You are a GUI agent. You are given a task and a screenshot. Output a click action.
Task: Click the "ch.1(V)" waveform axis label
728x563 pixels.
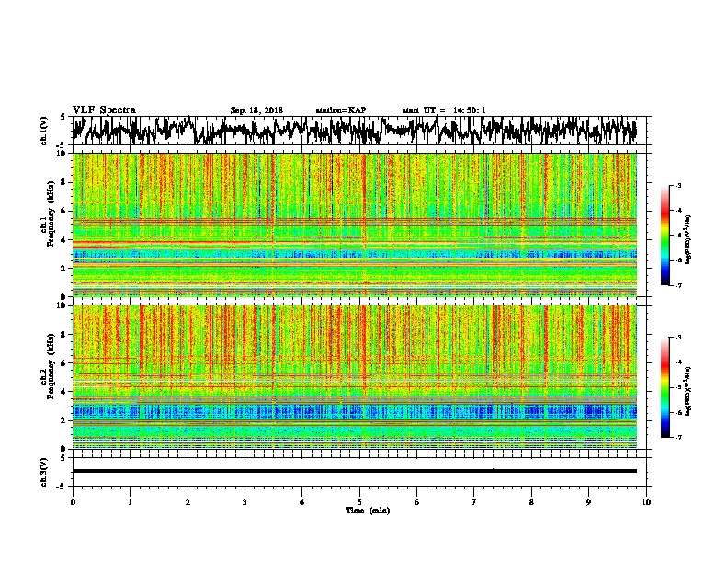coord(44,131)
